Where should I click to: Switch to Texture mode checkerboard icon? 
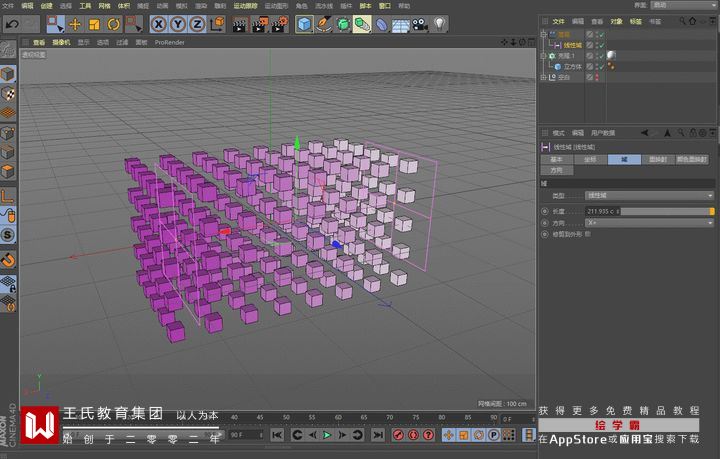(x=8, y=94)
